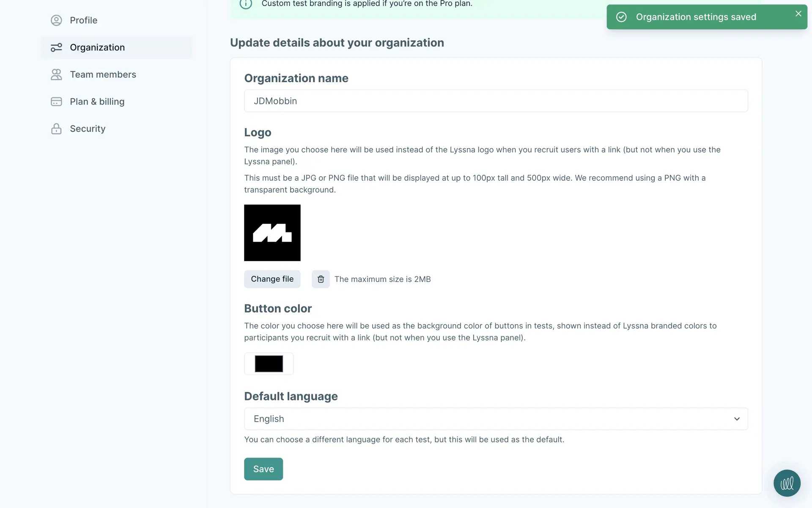812x508 pixels.
Task: Click the Team members people icon
Action: tap(56, 75)
